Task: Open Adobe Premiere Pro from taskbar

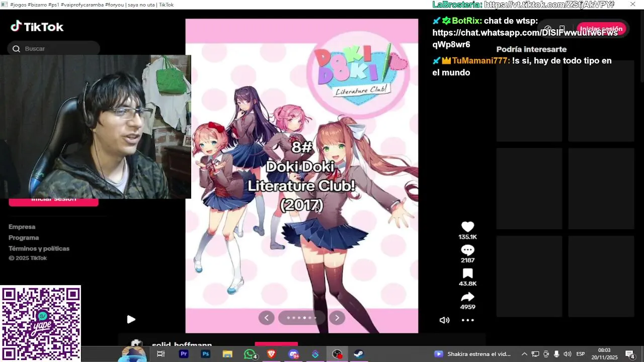Action: 184,354
